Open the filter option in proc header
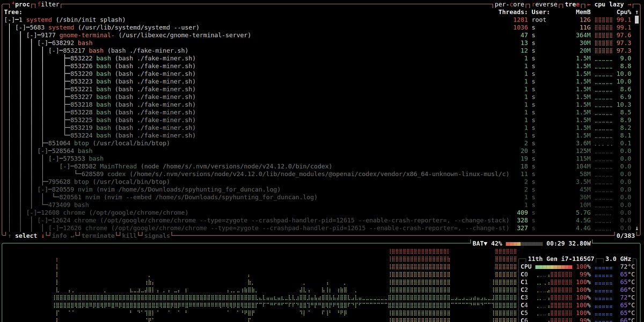The image size is (644, 322). (49, 4)
